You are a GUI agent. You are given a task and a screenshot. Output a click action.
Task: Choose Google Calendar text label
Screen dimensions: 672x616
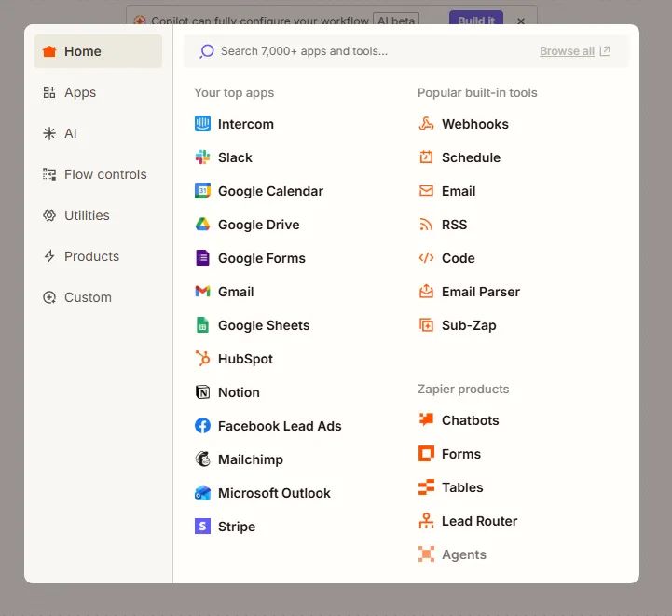pos(270,191)
